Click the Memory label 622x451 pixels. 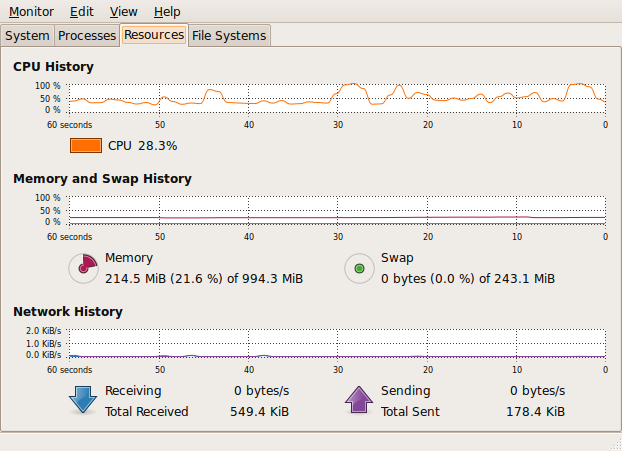(x=129, y=258)
